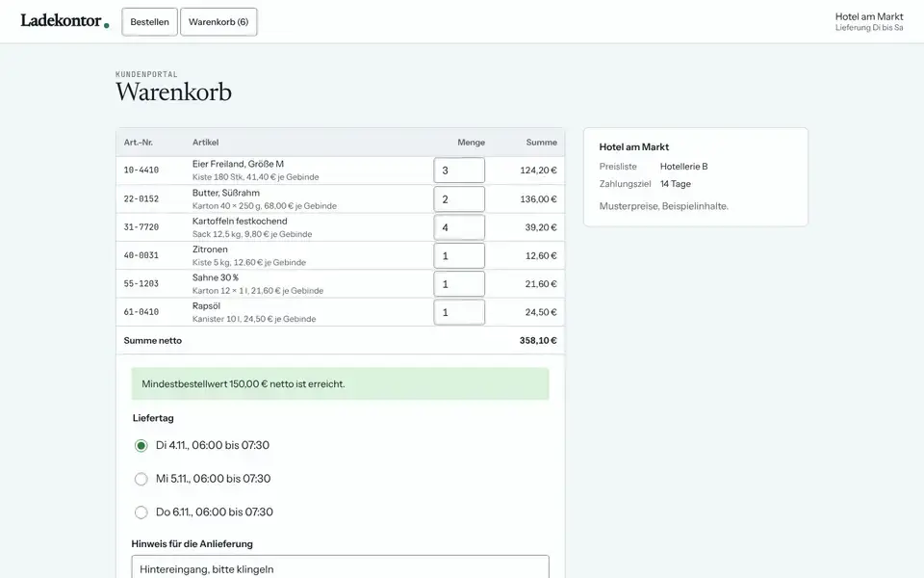Click label 'Hinweis für die Anlieferung'
The image size is (924, 578).
pos(192,543)
